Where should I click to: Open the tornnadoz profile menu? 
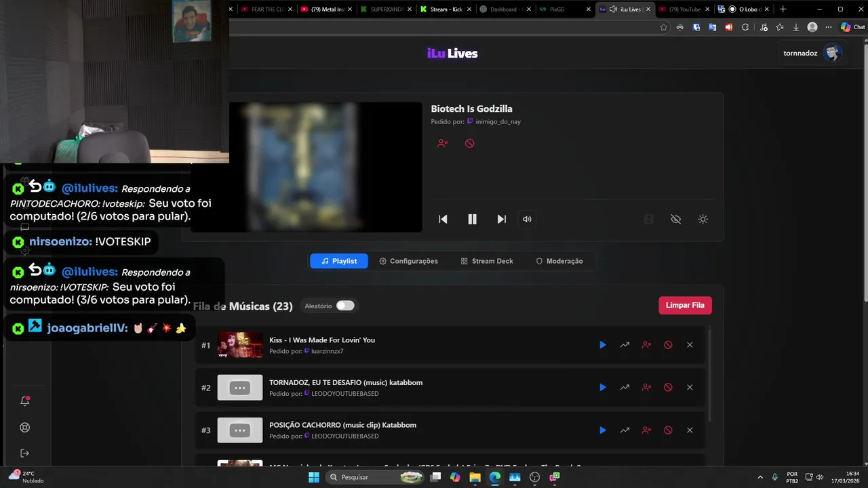(812, 53)
